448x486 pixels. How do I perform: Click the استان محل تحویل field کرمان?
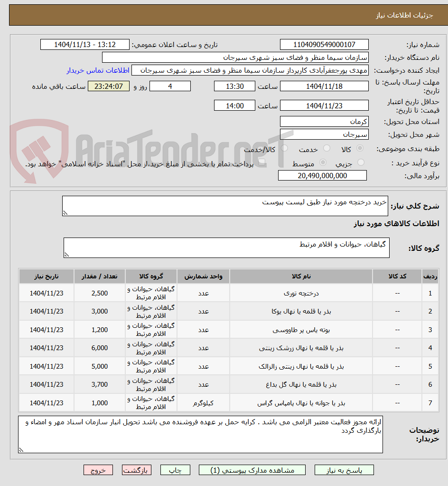[324, 122]
